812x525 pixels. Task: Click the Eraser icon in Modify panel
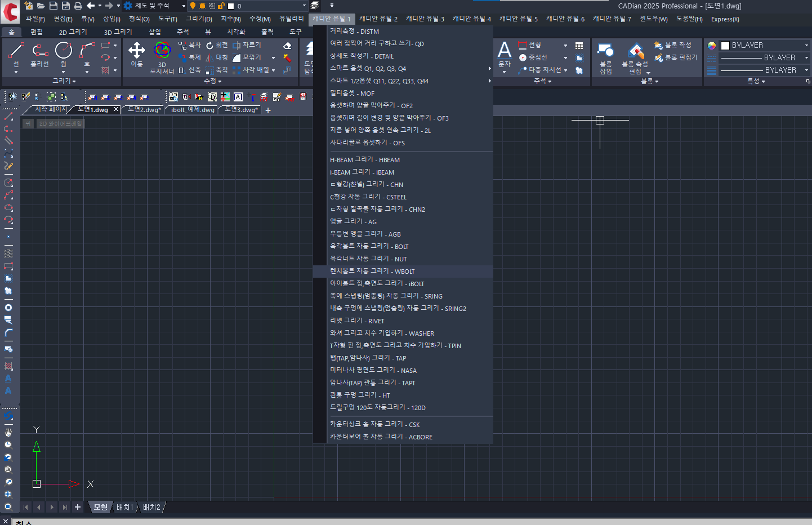click(x=287, y=46)
